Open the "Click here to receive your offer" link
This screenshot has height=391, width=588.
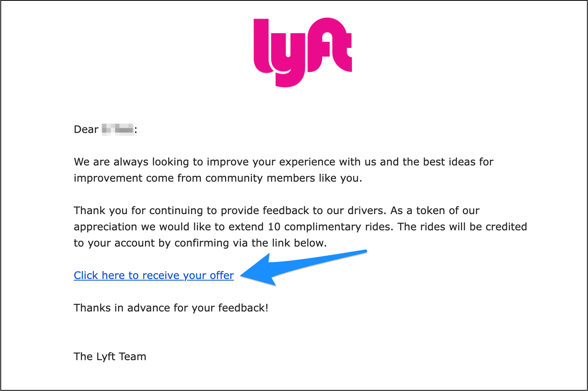tap(154, 275)
